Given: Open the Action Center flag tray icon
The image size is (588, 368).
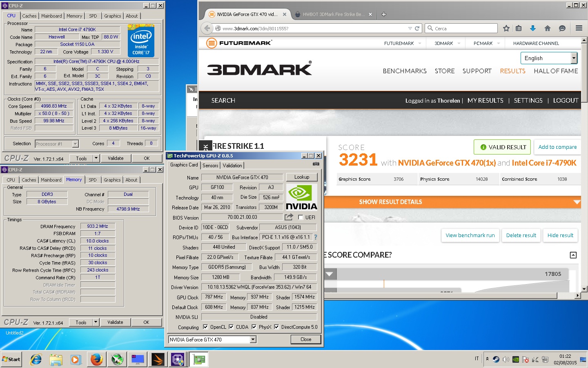Looking at the screenshot, I should coord(526,359).
